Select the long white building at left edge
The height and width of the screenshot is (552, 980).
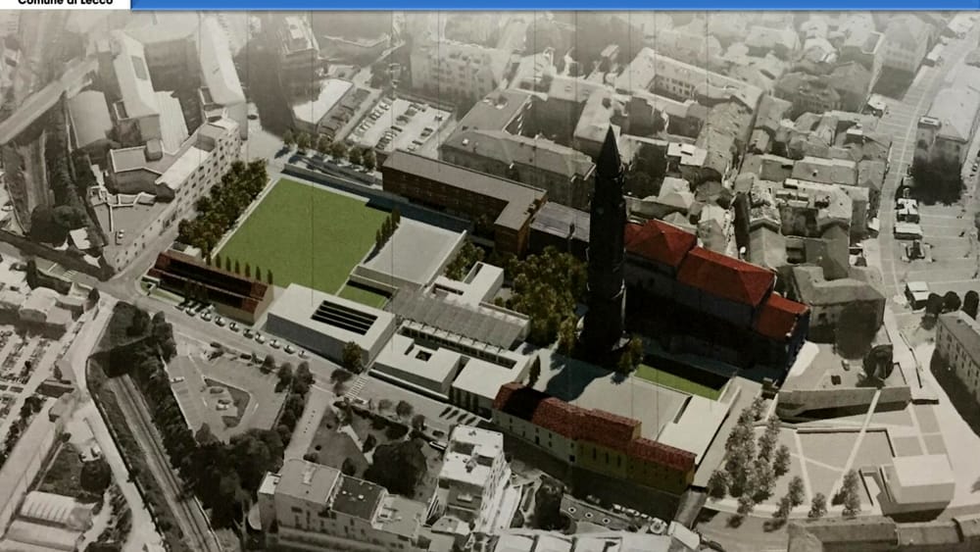[176, 186]
